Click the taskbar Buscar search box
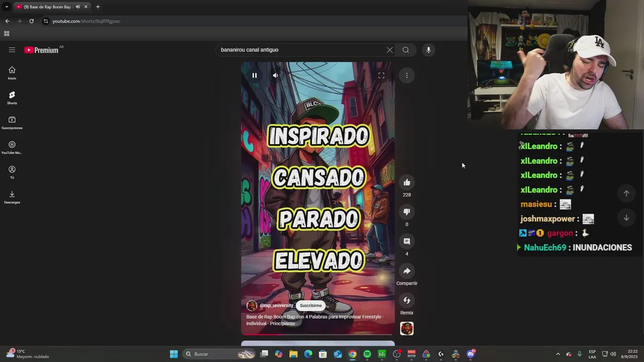Screen dimensions: 644x362 (219, 354)
